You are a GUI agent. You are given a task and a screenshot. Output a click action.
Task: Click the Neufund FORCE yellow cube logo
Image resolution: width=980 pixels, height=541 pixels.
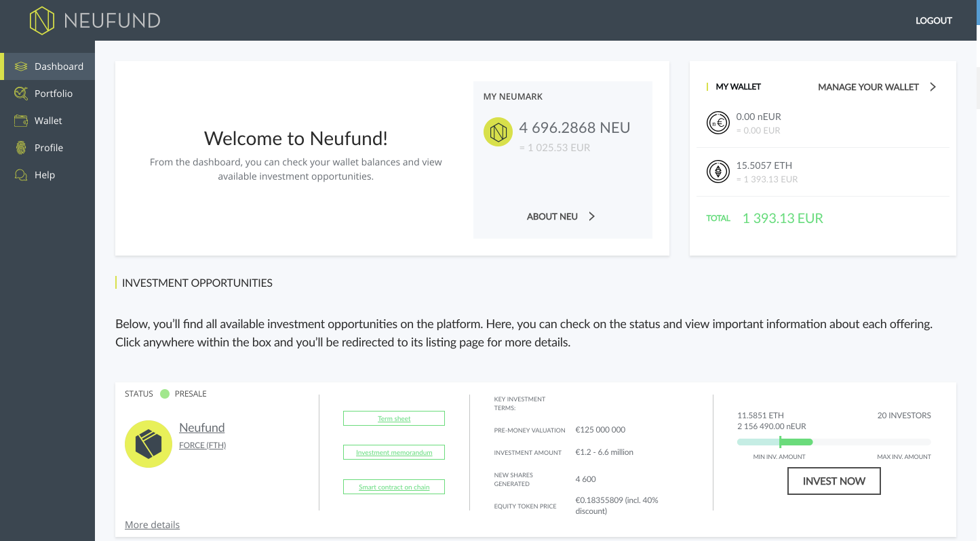149,444
